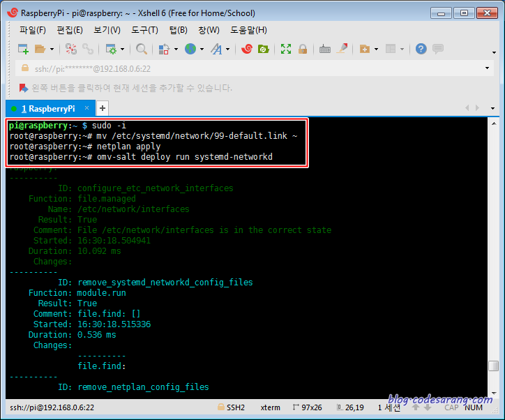
Task: Expand the layout dropdown arrow
Action: (x=402, y=50)
